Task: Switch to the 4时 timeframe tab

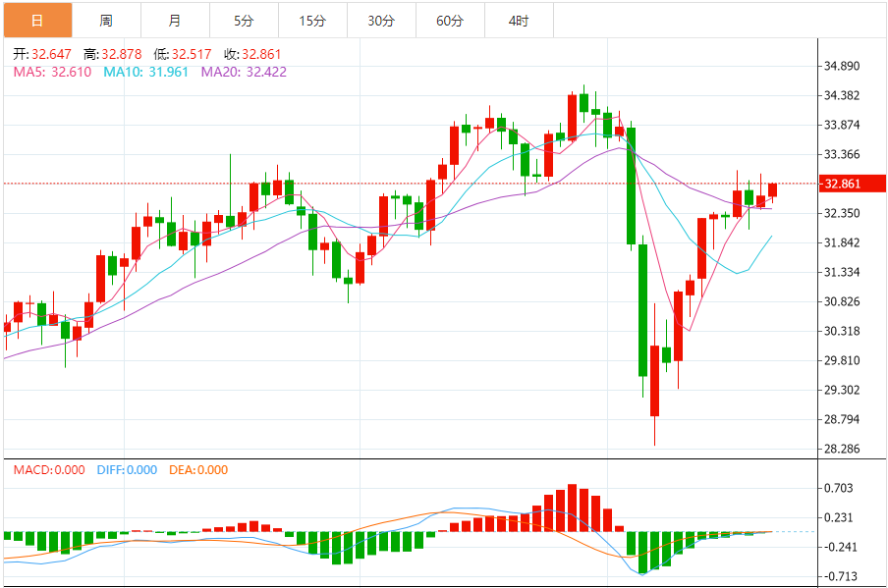Action: pyautogui.click(x=519, y=21)
